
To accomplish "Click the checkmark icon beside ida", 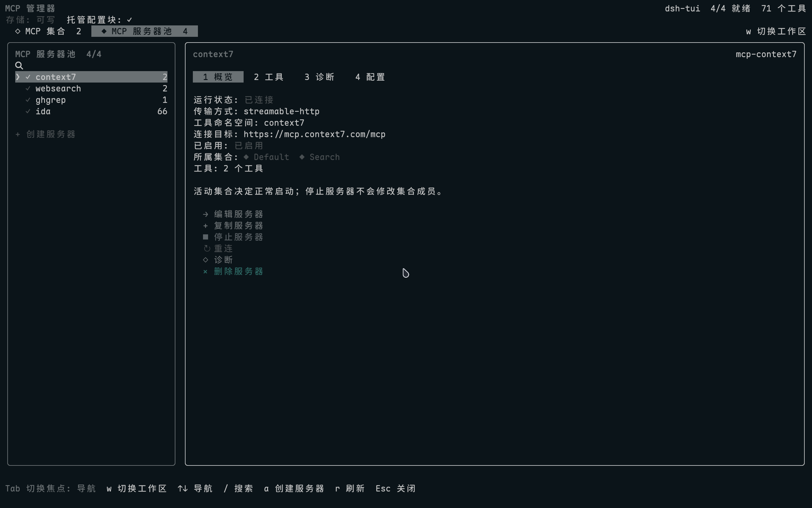I will 28,111.
